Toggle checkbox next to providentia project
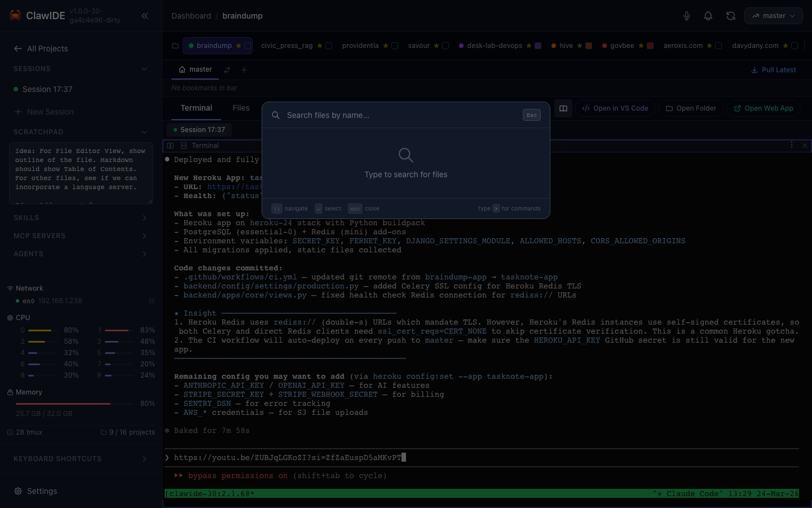 coord(395,46)
